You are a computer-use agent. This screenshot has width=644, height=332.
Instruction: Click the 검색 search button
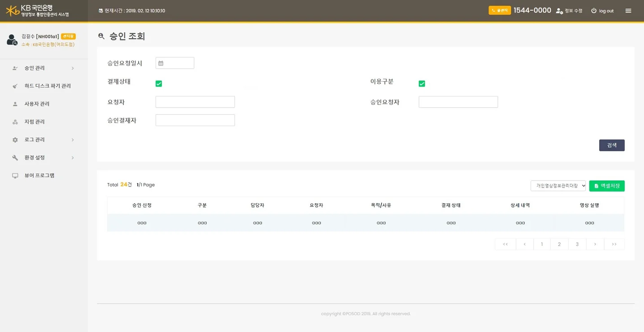pyautogui.click(x=612, y=145)
